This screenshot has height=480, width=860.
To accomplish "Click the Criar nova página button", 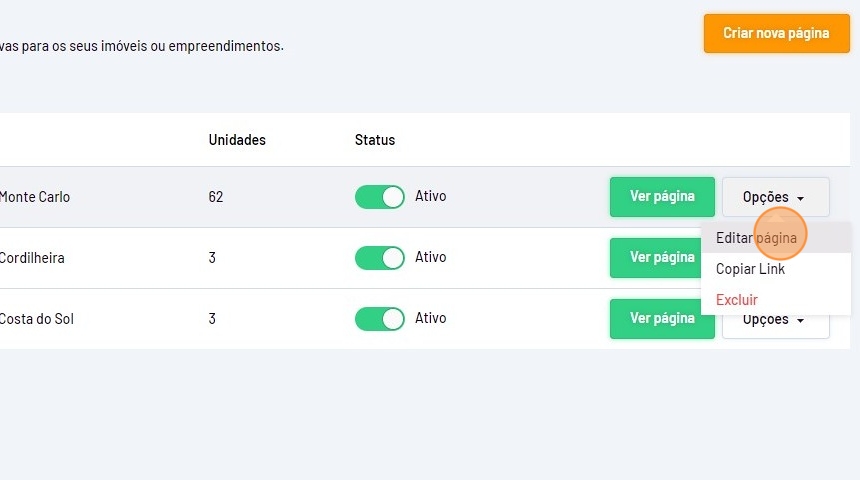I will pos(776,33).
